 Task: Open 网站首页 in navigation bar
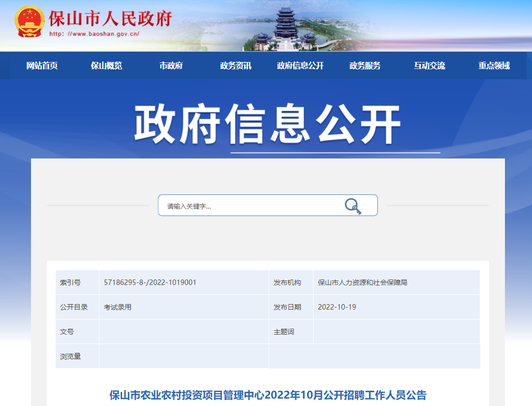click(42, 65)
